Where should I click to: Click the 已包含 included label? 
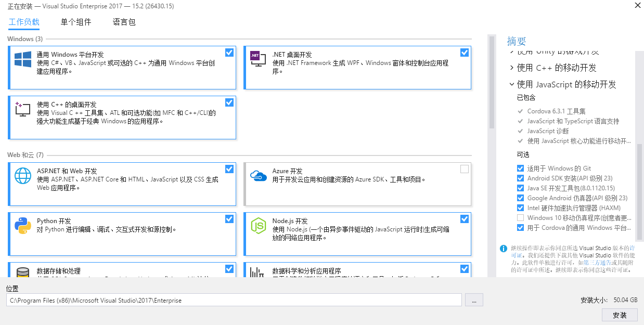[x=526, y=98]
